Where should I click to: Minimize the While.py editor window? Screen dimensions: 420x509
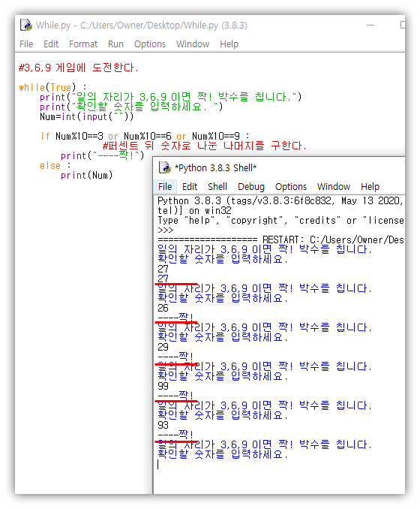(370, 25)
